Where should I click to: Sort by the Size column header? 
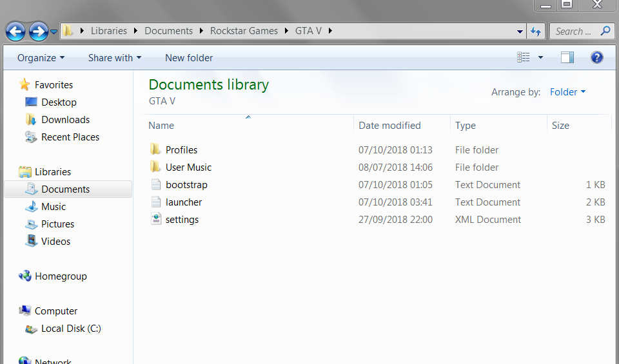pyautogui.click(x=560, y=126)
